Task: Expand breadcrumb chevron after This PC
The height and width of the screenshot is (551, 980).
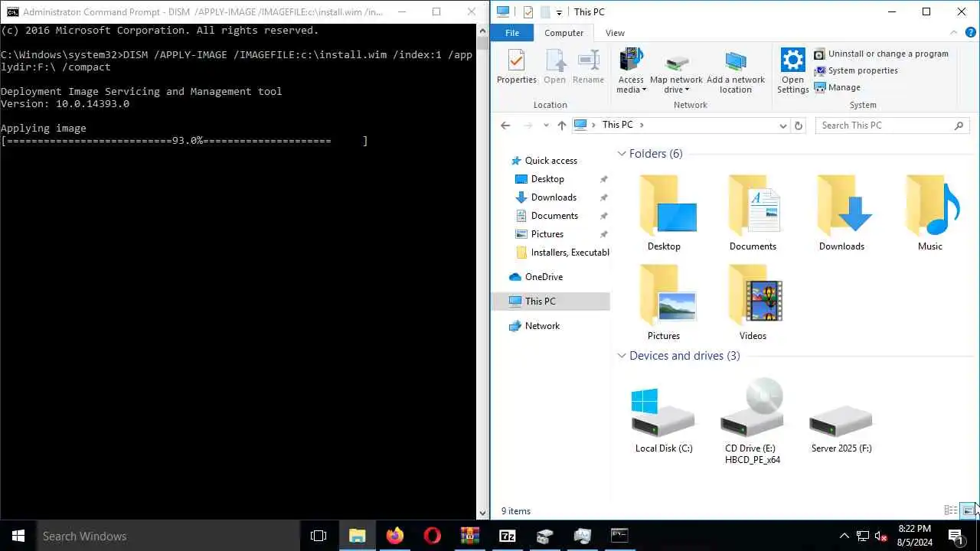Action: [642, 125]
